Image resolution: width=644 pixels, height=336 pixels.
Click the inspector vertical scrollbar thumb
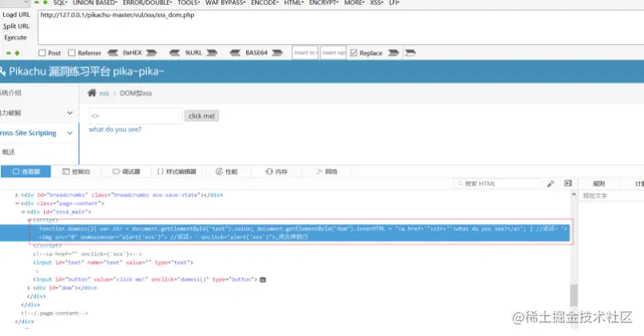click(574, 294)
